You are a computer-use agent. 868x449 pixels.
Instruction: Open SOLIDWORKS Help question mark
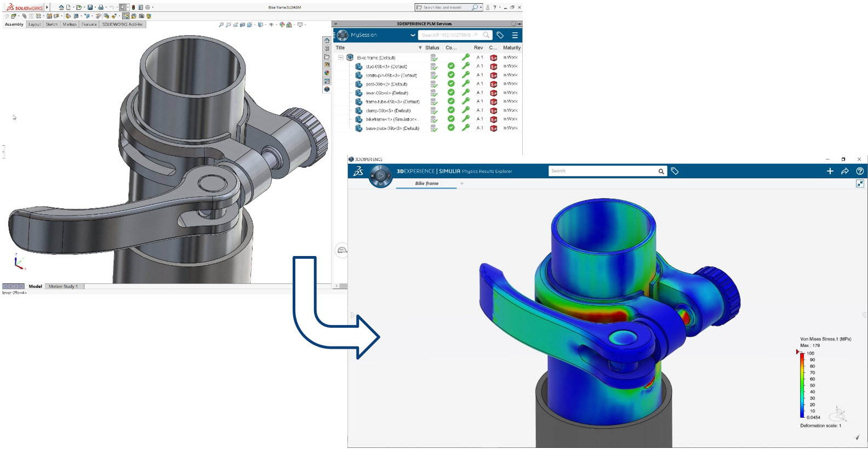tap(495, 7)
